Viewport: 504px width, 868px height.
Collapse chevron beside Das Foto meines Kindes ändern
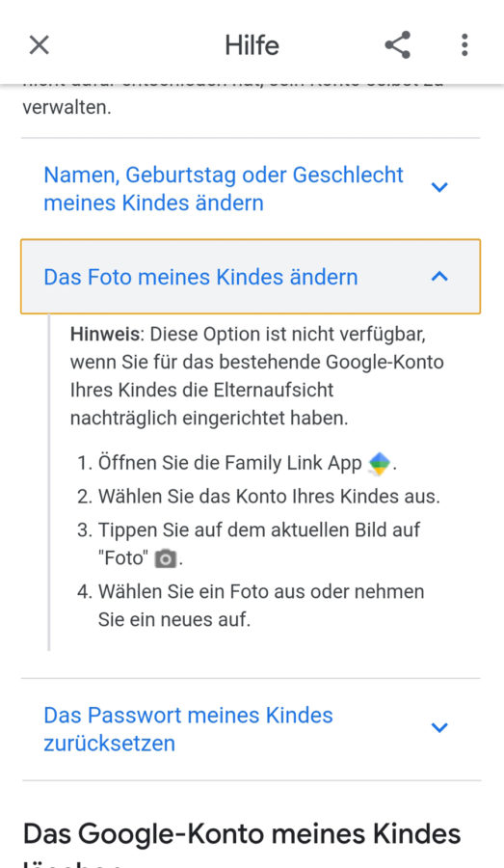click(x=439, y=276)
